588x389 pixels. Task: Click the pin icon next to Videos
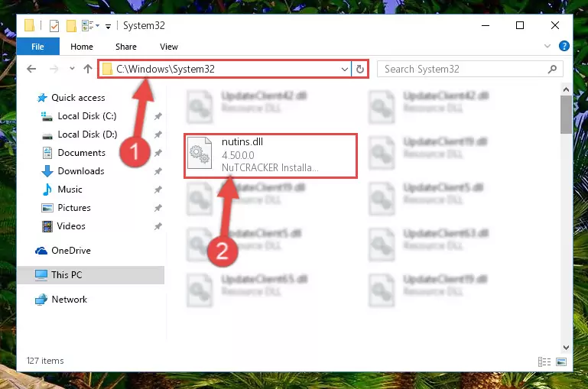pos(158,226)
